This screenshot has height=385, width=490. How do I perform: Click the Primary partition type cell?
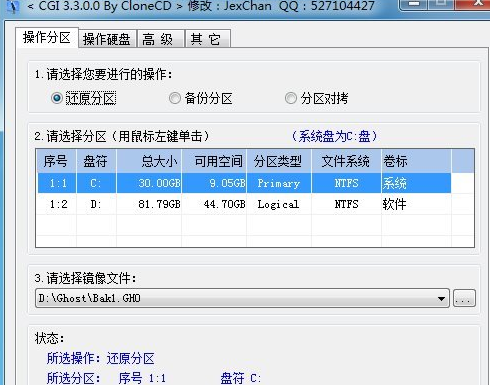[x=279, y=183]
